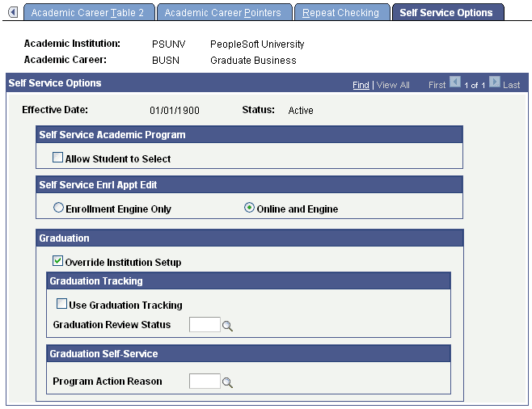Screen dimensions: 532x409
Task: Open Graduation Review Status lookup magnifier
Action: tap(227, 327)
